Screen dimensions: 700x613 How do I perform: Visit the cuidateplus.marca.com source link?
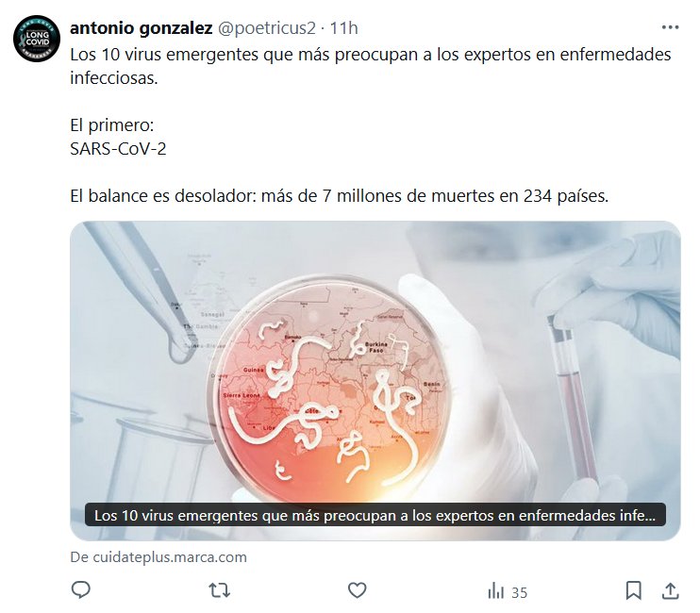pyautogui.click(x=158, y=556)
